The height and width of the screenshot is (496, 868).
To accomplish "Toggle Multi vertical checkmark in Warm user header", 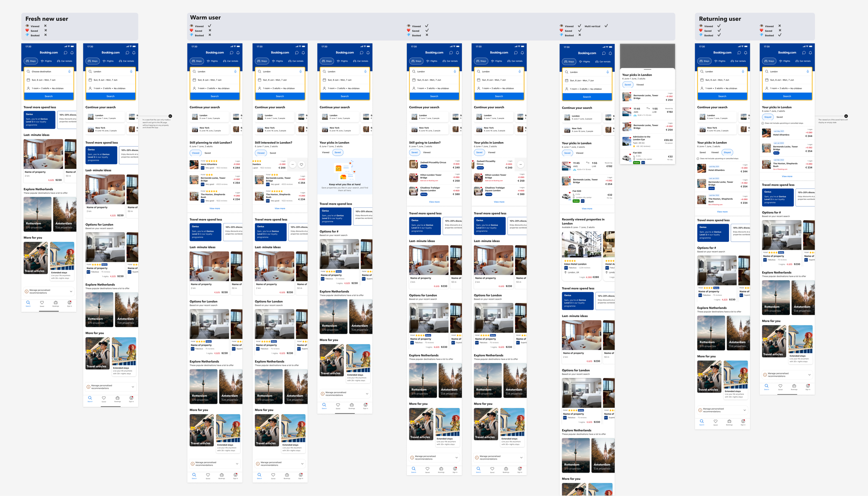I will pyautogui.click(x=606, y=26).
